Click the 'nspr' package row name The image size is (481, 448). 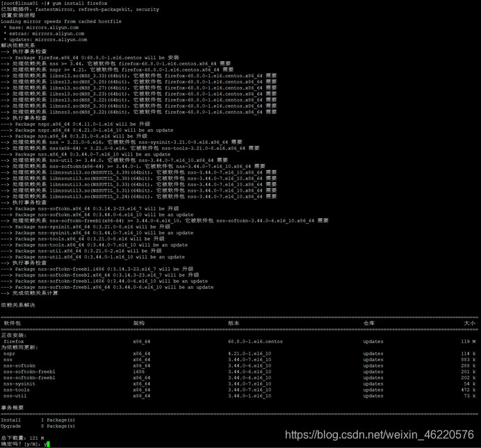pyautogui.click(x=10, y=354)
